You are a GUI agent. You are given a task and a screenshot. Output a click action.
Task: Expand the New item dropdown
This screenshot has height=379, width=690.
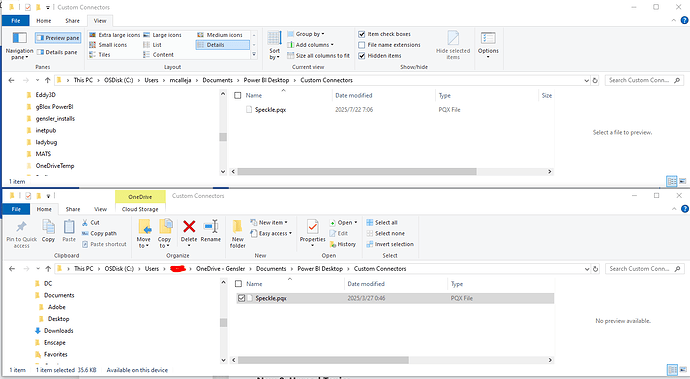tap(269, 223)
